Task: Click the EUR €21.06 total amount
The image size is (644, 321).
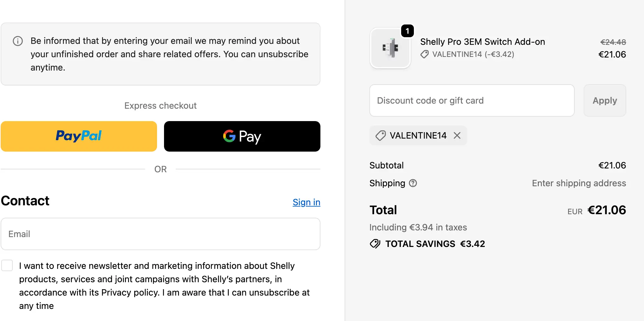Action: pos(606,210)
